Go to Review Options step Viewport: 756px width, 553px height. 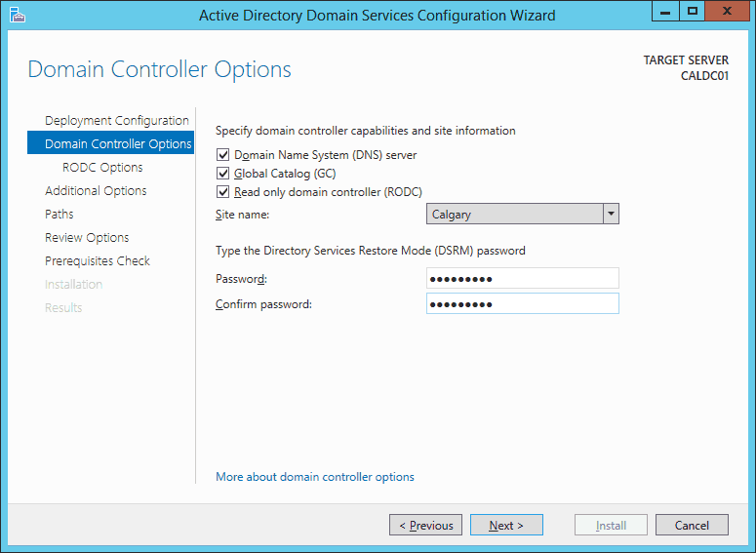(87, 237)
